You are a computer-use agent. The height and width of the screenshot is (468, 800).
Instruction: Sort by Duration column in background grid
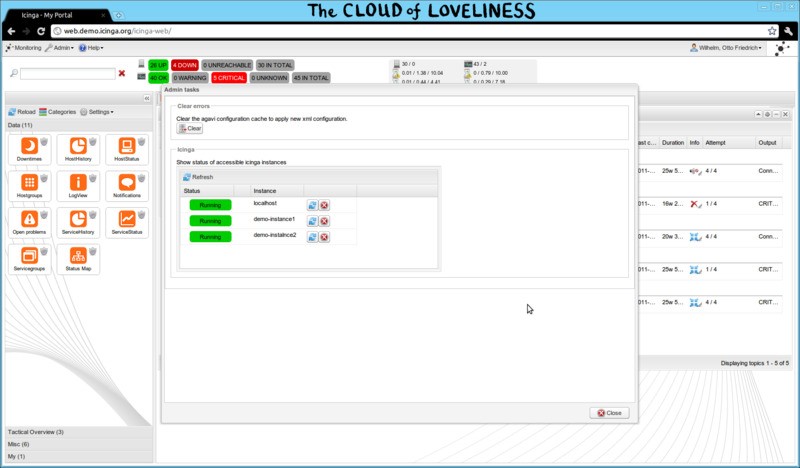click(673, 143)
